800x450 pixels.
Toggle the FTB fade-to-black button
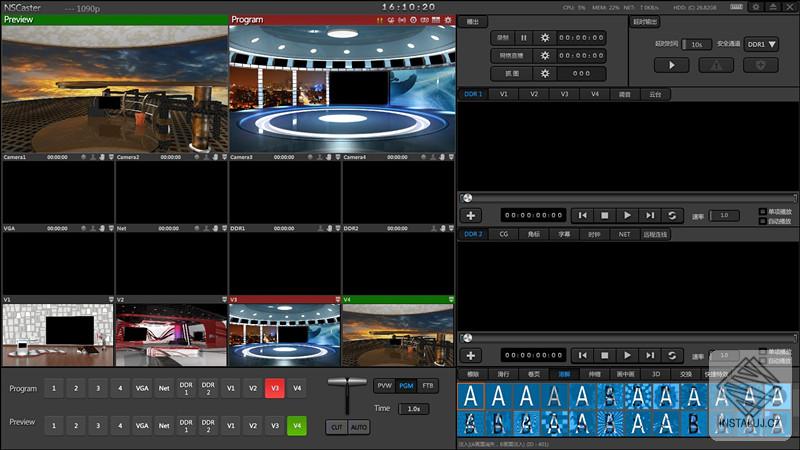tap(428, 385)
